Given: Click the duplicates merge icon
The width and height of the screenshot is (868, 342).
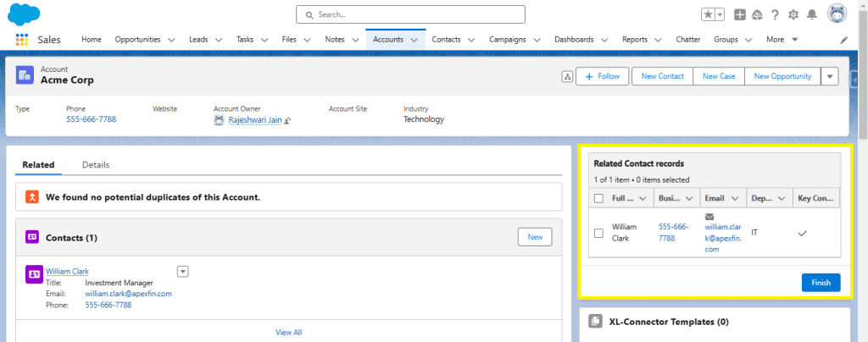Looking at the screenshot, I should [x=33, y=196].
